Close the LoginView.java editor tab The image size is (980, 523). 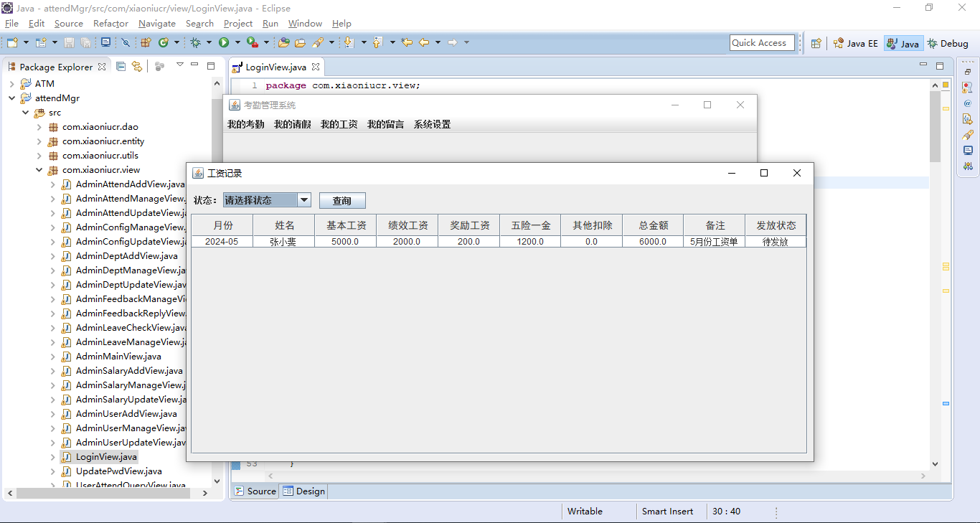(315, 67)
